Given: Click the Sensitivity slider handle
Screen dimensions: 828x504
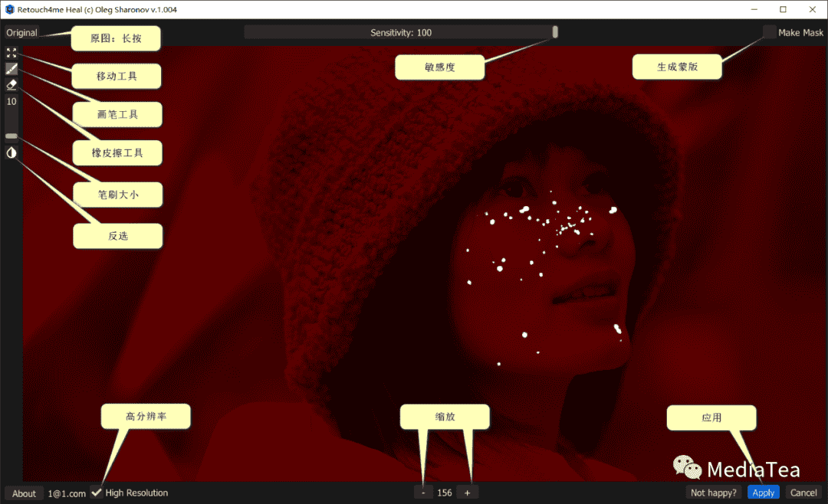Looking at the screenshot, I should pyautogui.click(x=555, y=32).
